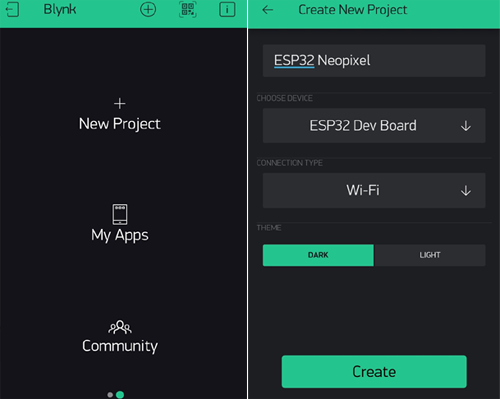Open the ESP32 Dev Board device dropdown

pos(374,126)
